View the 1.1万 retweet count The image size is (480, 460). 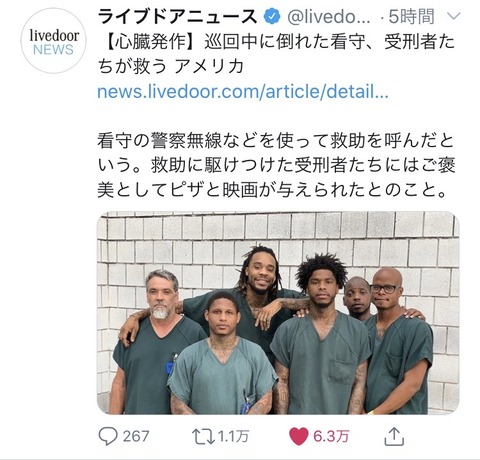233,436
